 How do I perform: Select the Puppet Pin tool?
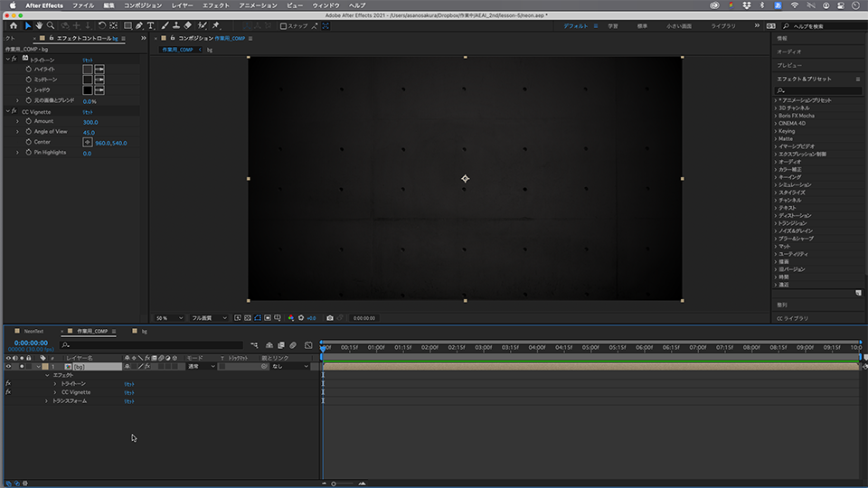coord(215,25)
